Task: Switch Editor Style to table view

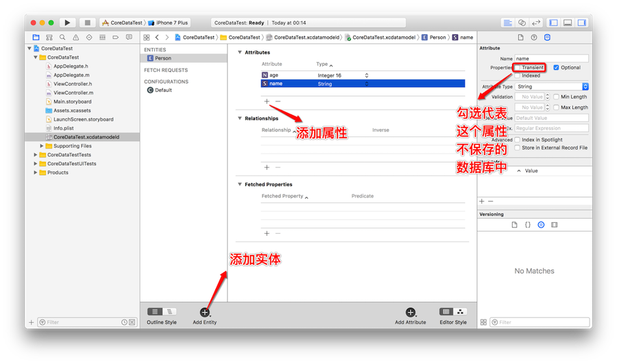Action: tap(446, 312)
